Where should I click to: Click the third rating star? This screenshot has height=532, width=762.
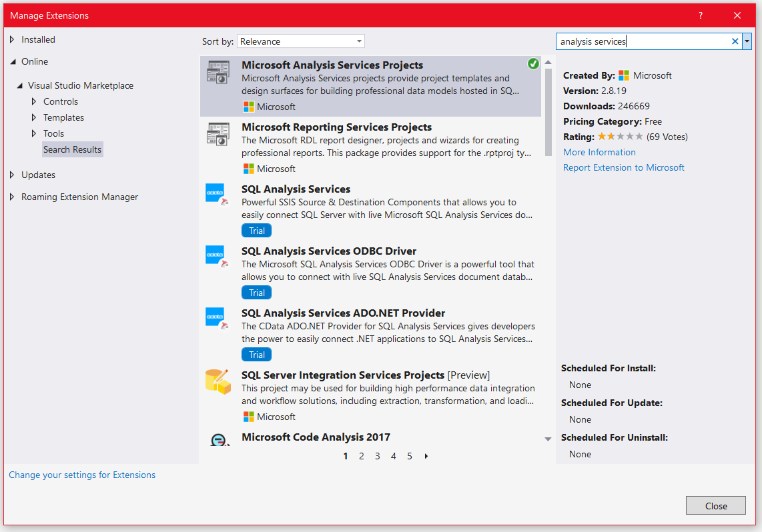click(x=622, y=136)
